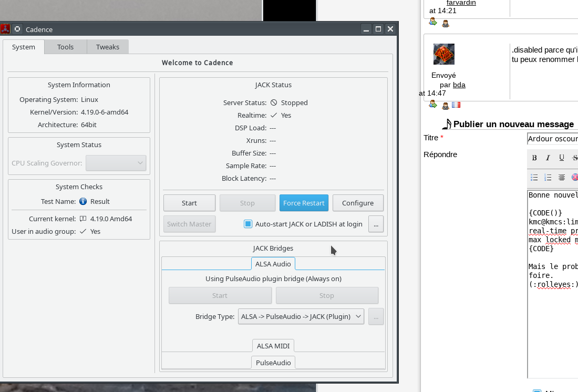Click the Kernel/Version value 4.19.0-6-amd64

coord(105,112)
